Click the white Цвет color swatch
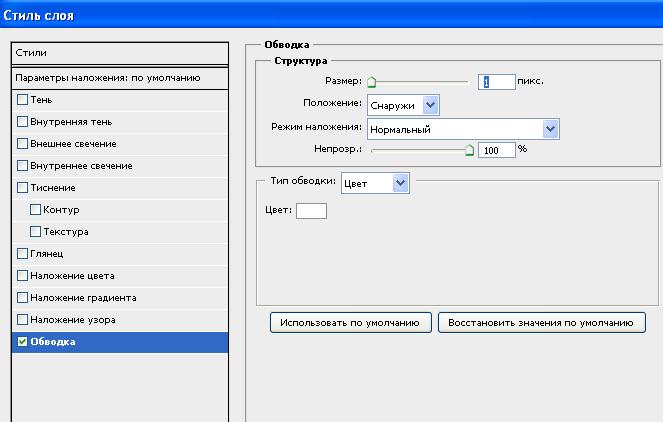Viewport: 663px width, 422px height. click(311, 210)
